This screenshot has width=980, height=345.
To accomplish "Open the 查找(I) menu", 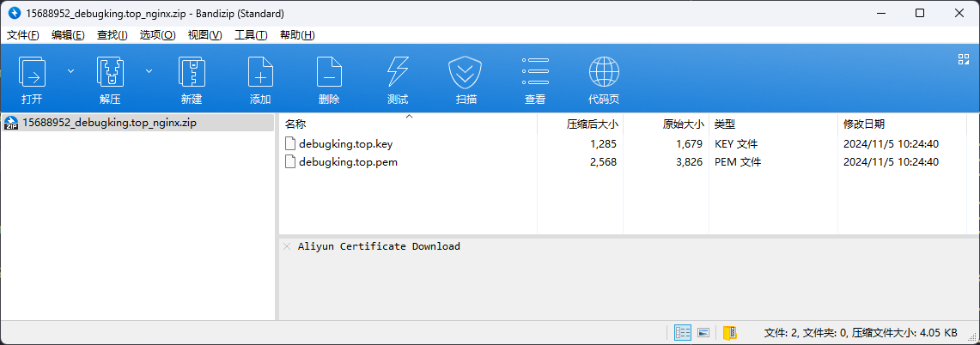I will click(x=113, y=35).
